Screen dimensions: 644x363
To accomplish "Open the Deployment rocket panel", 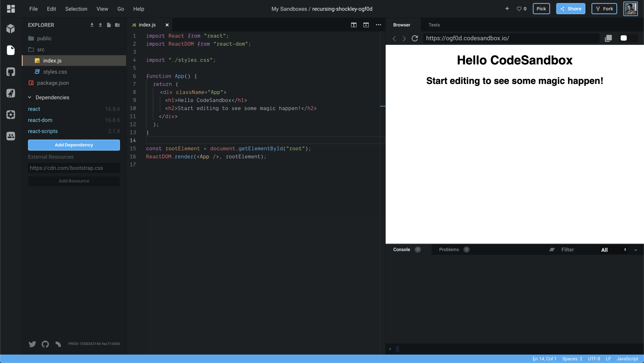I will (11, 93).
